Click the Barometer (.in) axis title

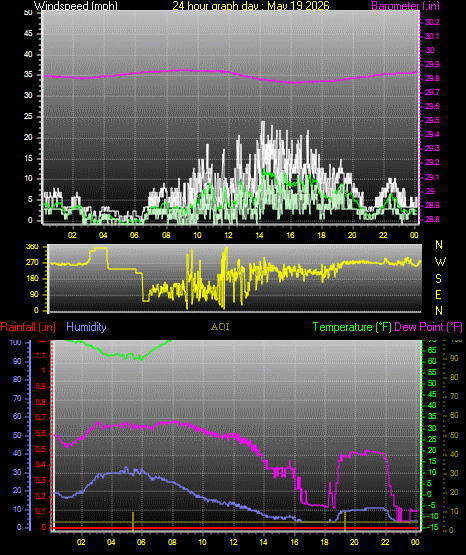[405, 6]
